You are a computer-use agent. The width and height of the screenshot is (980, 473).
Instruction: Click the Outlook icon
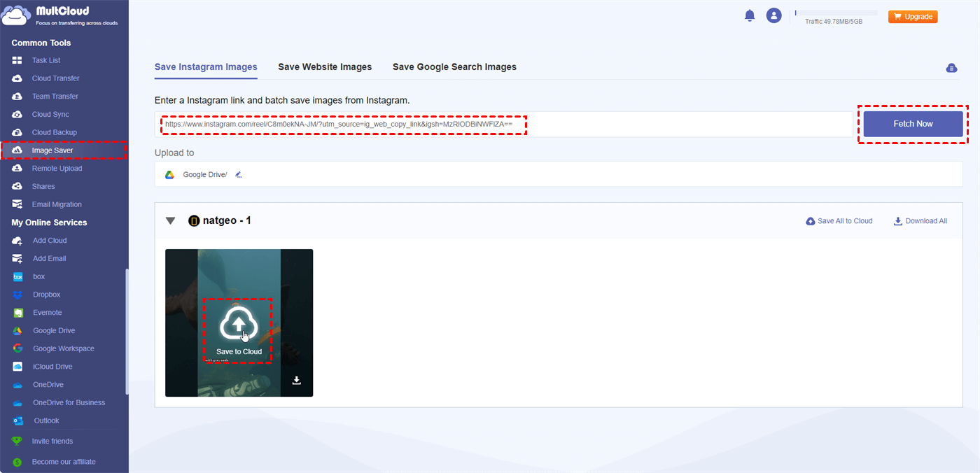click(17, 421)
